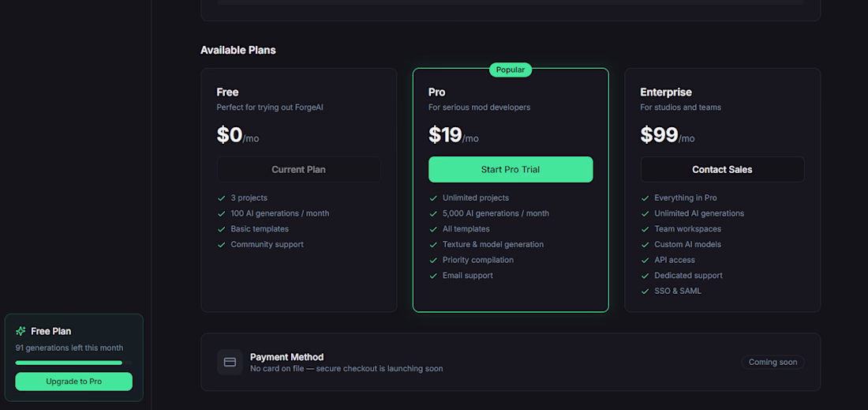Viewport: 868px width, 410px height.
Task: Click the checkmark next to API access
Action: point(645,260)
